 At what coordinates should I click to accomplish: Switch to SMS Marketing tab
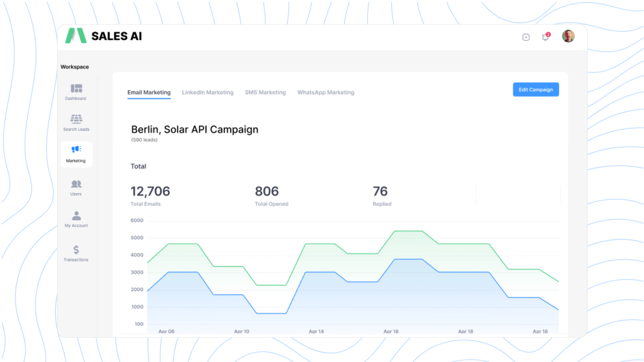[265, 92]
